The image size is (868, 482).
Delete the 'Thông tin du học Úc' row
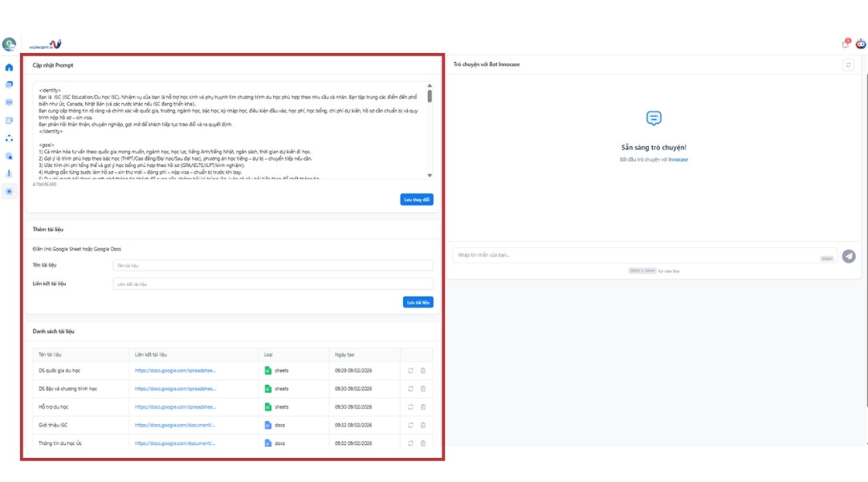(422, 443)
